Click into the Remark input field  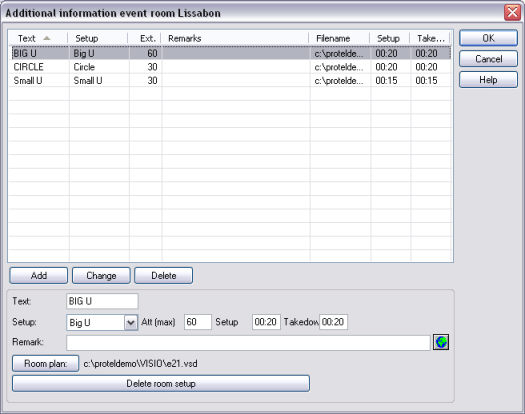click(248, 343)
